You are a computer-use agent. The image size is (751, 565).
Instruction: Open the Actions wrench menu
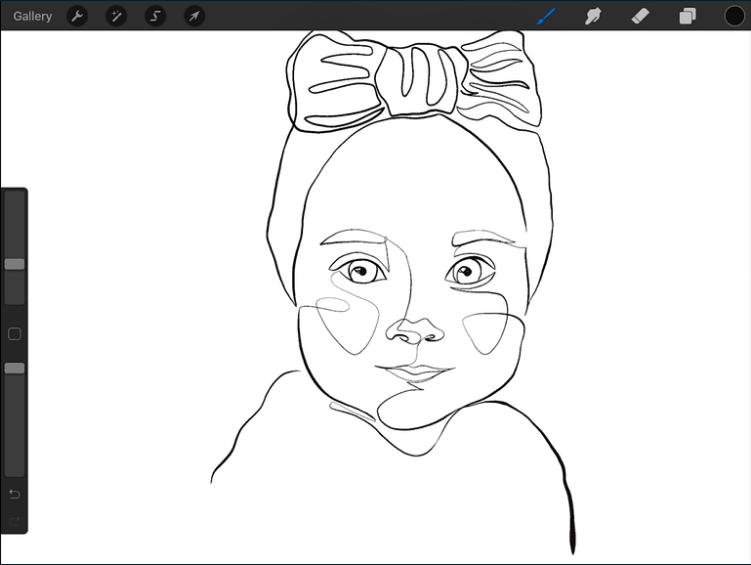[x=77, y=16]
